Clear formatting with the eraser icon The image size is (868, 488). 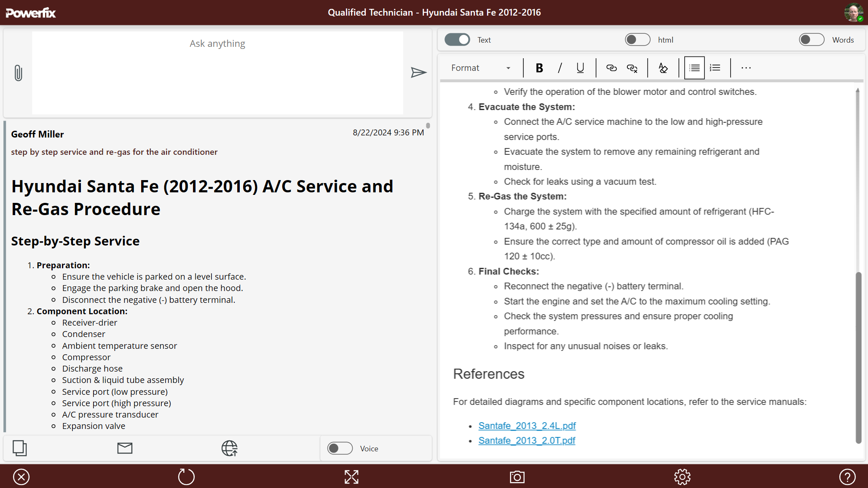point(663,68)
